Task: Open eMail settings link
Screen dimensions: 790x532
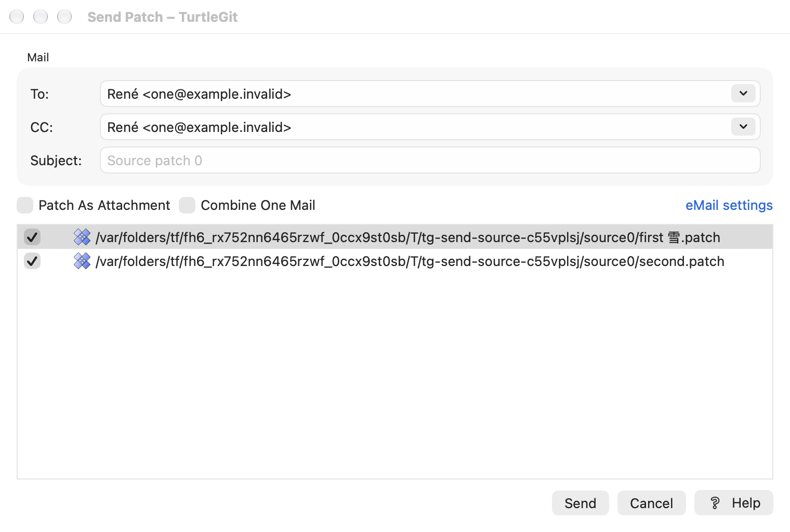Action: coord(729,205)
